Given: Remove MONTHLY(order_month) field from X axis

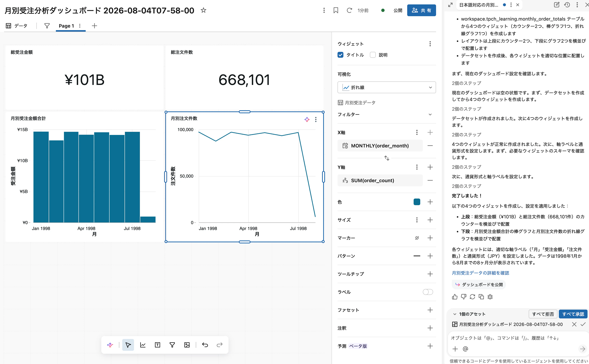Looking at the screenshot, I should coord(430,146).
